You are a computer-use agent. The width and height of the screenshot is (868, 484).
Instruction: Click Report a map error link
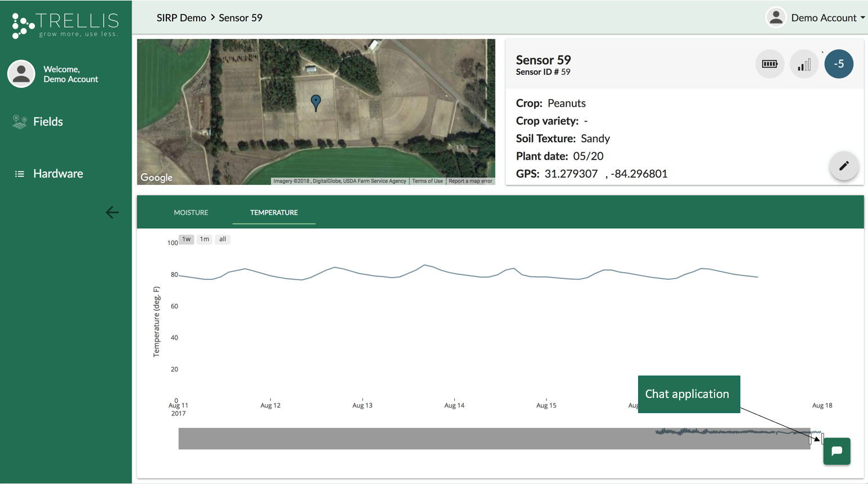(471, 181)
